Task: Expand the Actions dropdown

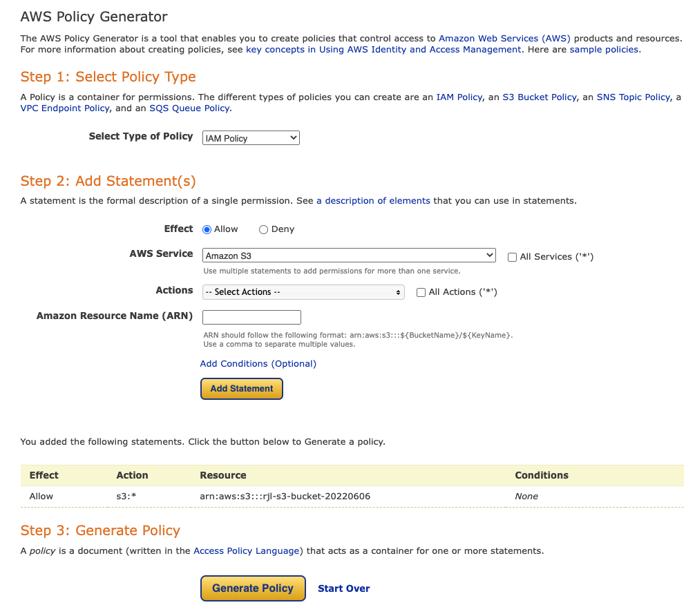Action: pos(303,291)
